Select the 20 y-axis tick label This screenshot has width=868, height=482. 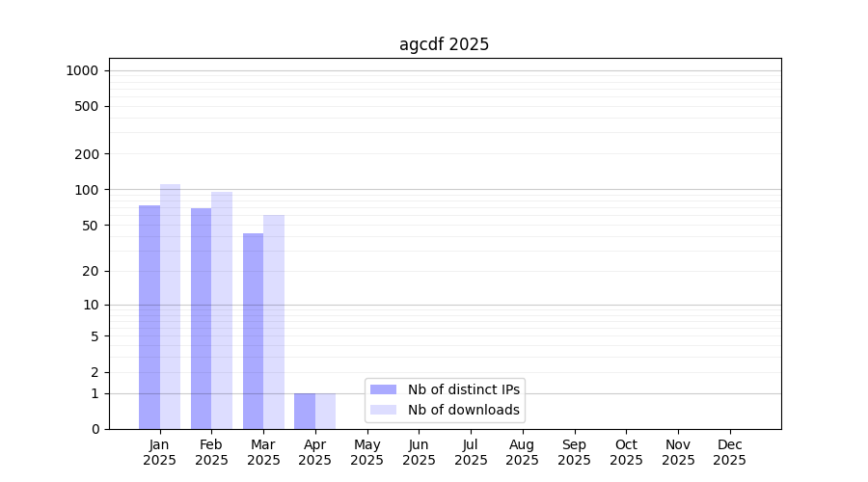click(91, 271)
